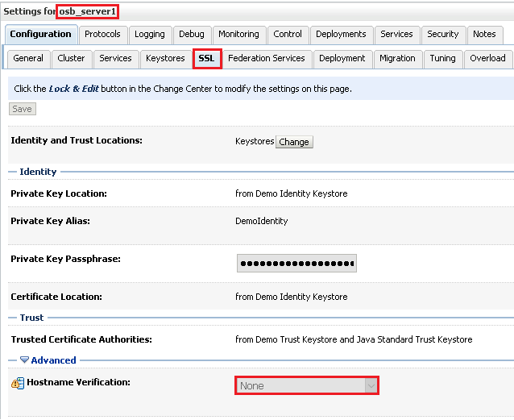Select the General sub-tab
This screenshot has width=514, height=420.
tap(28, 59)
